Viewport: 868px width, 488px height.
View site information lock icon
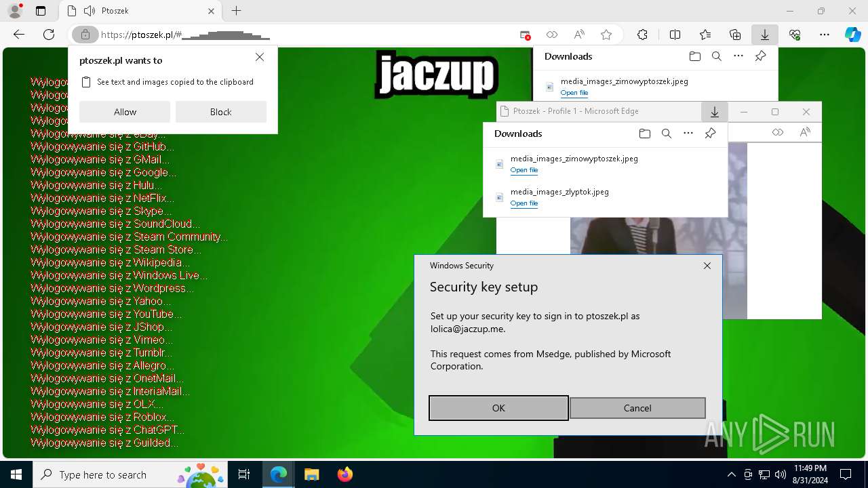[85, 35]
